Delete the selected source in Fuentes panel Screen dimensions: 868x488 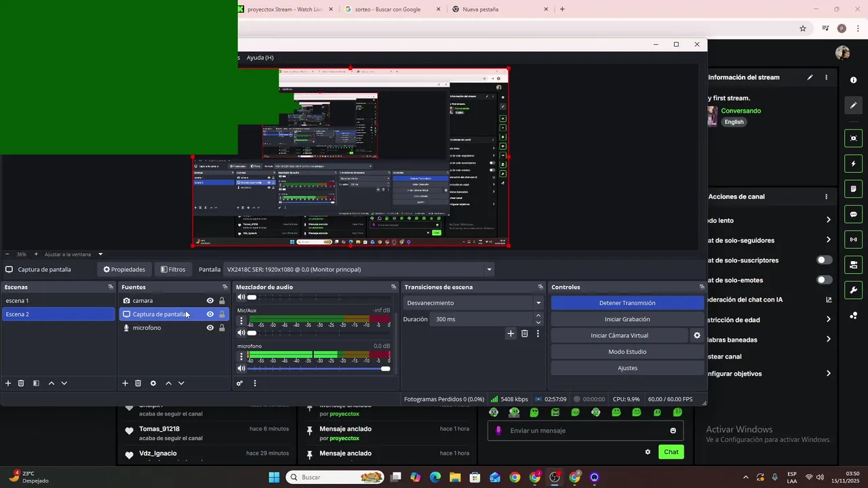(138, 383)
